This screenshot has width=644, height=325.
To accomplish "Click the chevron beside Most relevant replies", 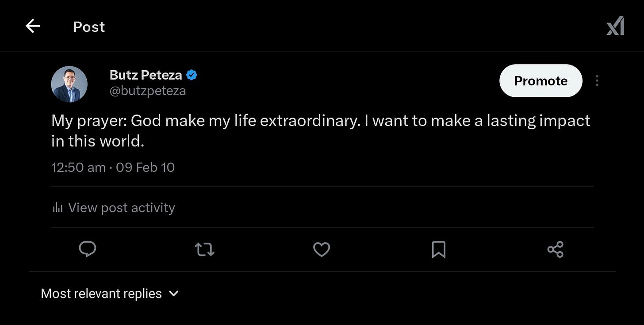I will (x=174, y=293).
